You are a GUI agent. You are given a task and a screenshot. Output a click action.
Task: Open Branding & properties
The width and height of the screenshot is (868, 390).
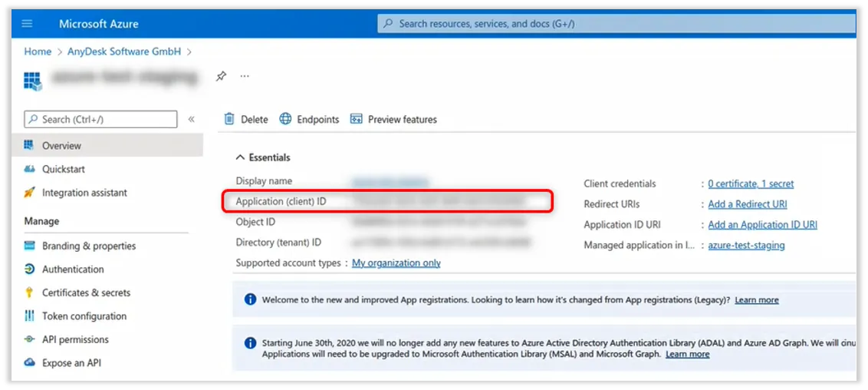coord(88,246)
